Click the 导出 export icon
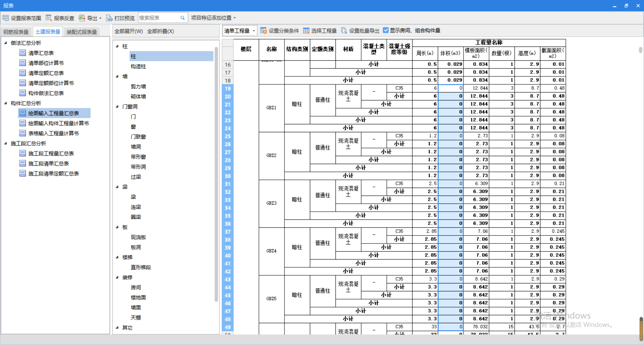 click(82, 18)
